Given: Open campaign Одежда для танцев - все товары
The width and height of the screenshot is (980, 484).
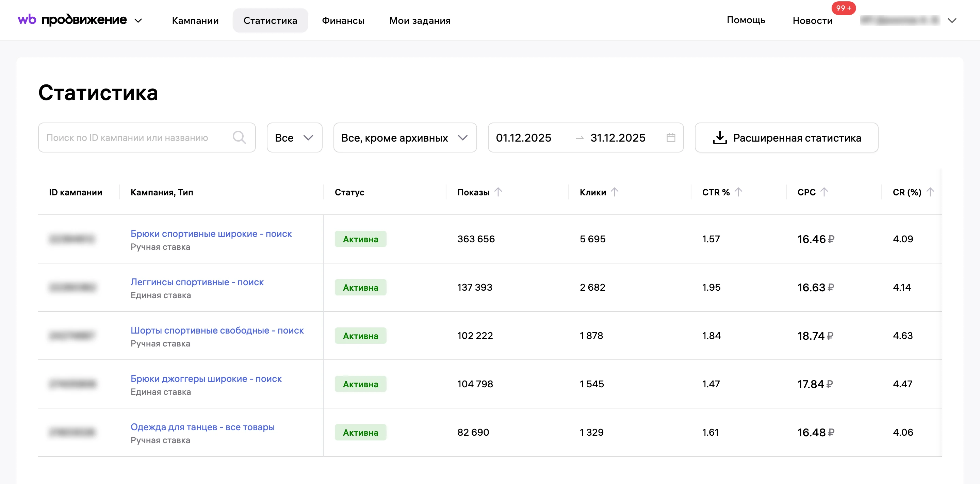Looking at the screenshot, I should coord(202,427).
